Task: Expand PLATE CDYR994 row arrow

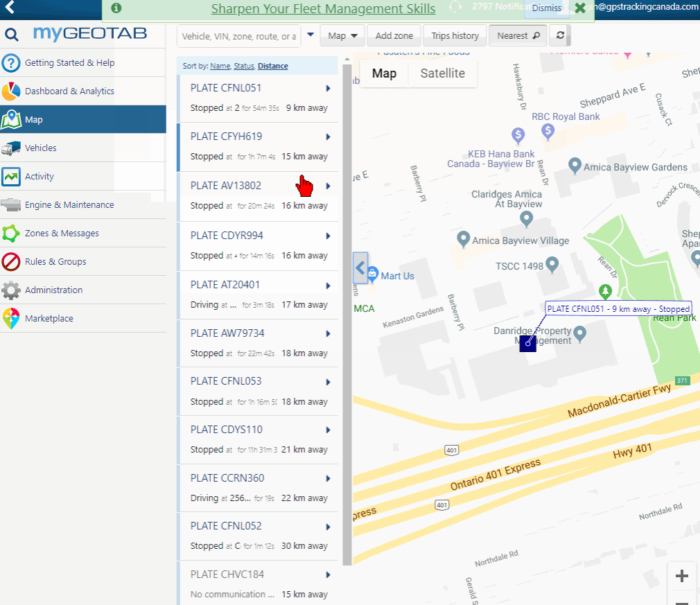Action: pos(328,236)
